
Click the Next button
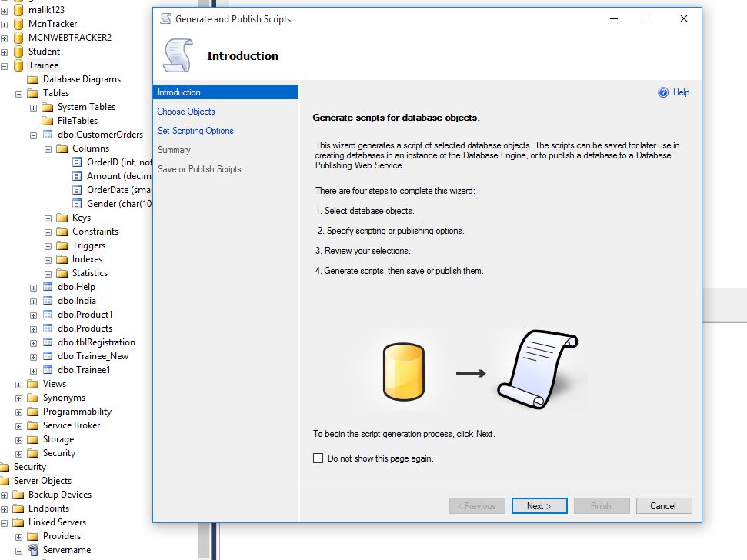(x=539, y=505)
